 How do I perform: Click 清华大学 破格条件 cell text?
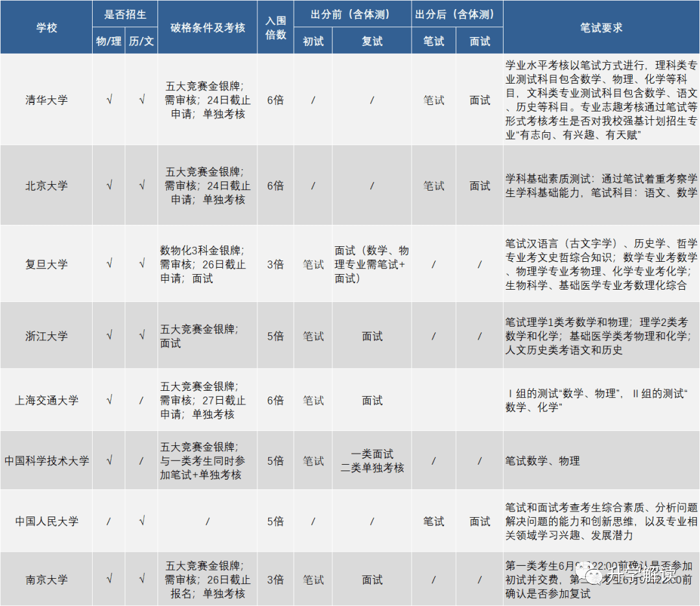(207, 100)
